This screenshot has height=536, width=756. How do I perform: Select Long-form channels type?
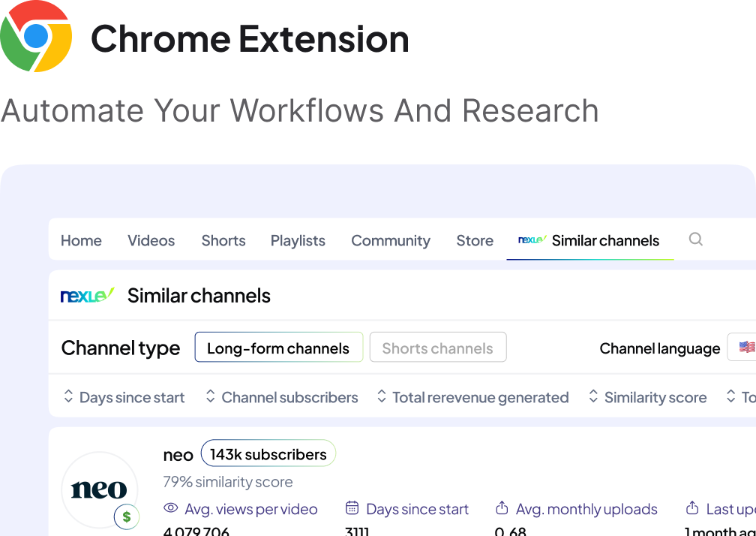(279, 348)
